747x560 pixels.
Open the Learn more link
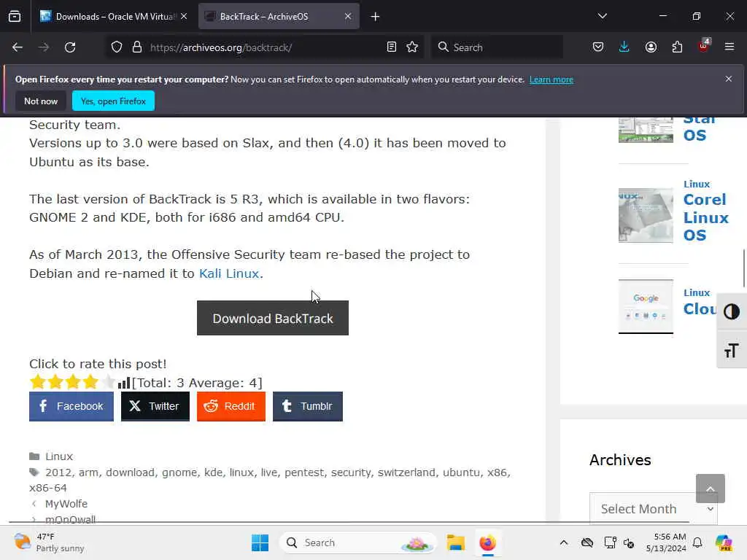coord(551,79)
